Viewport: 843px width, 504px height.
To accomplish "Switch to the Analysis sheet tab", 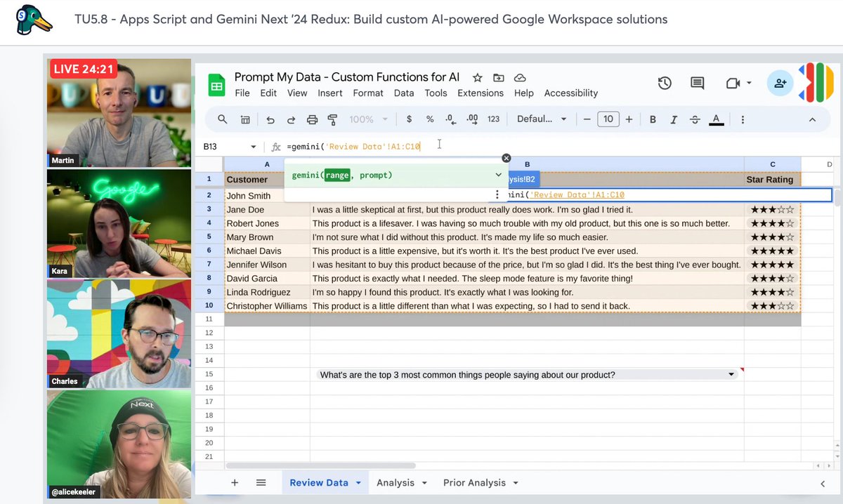I will pyautogui.click(x=396, y=482).
